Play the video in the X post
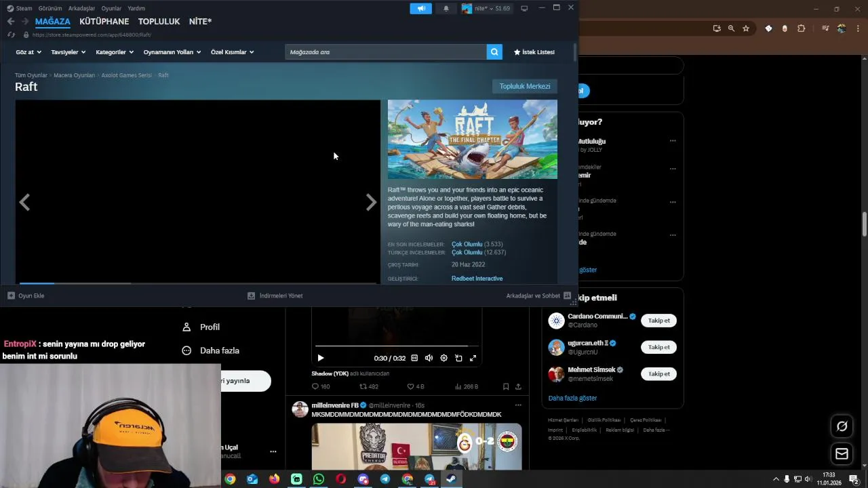 point(321,358)
